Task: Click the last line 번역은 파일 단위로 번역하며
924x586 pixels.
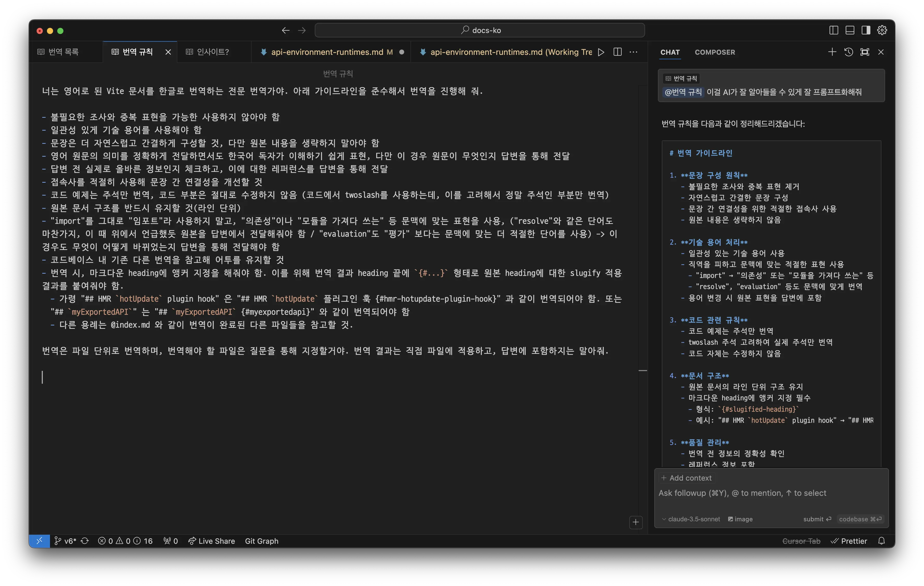Action: (325, 350)
